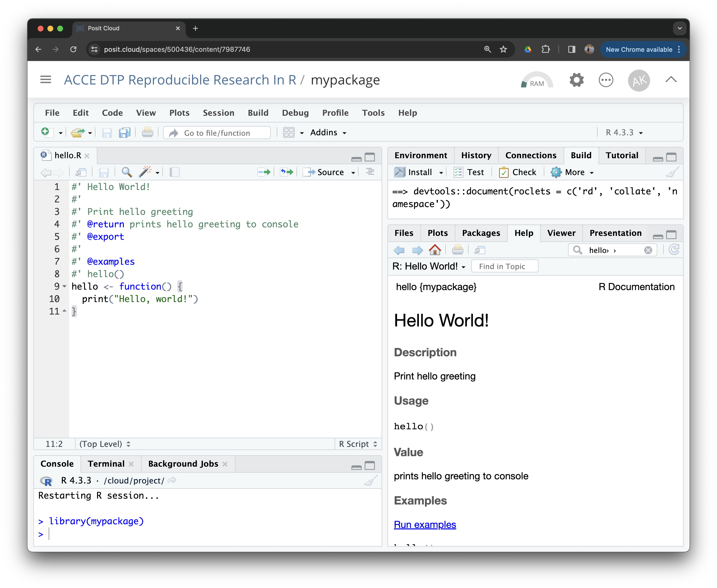
Task: Open the R 4.3.3 version dropdown
Action: (624, 132)
